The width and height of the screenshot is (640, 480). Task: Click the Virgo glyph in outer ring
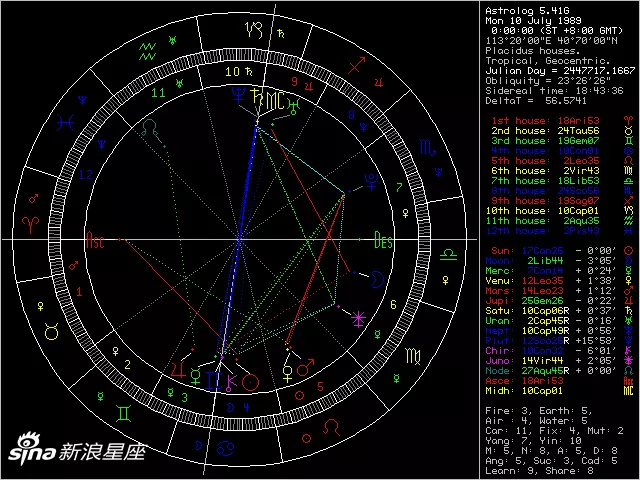[x=412, y=356]
